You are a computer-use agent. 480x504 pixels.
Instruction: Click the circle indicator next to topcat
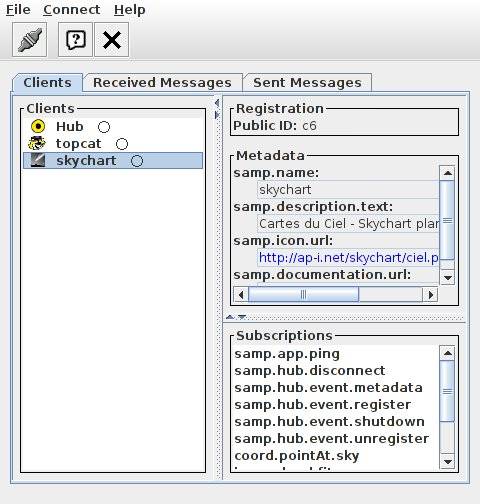click(122, 144)
